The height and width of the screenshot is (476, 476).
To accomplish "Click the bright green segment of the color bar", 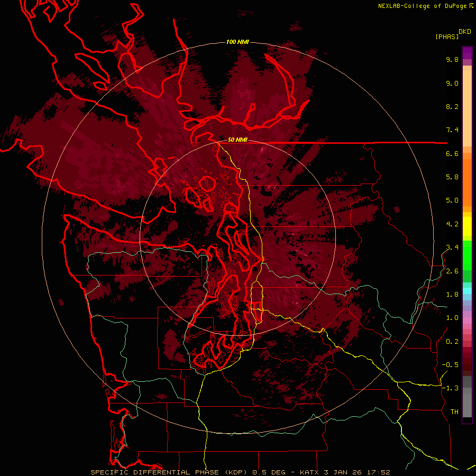I will point(467,255).
